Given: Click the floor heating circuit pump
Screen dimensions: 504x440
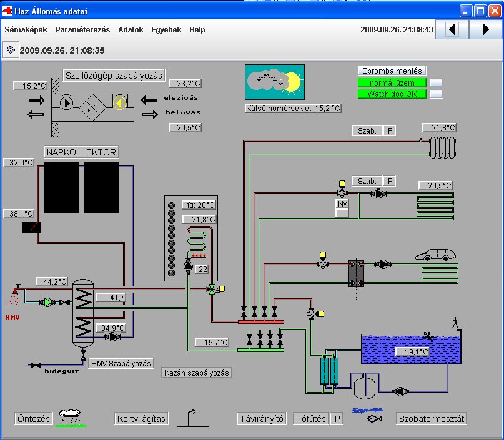Looking at the screenshot, I should [x=378, y=193].
